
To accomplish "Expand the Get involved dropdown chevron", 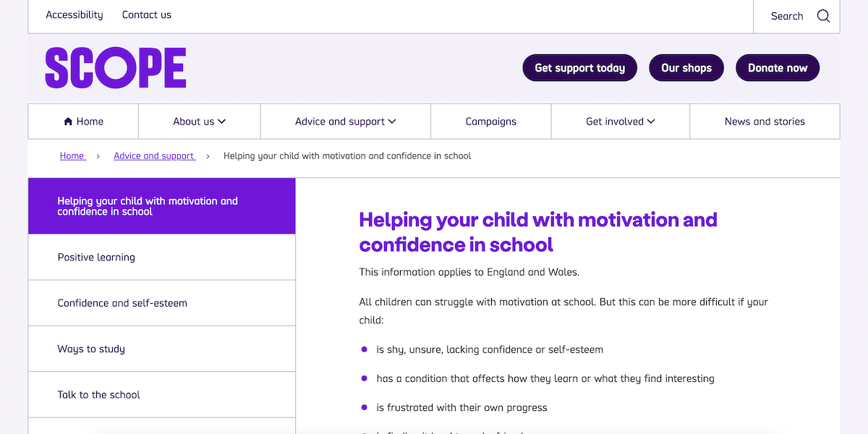I will coord(651,122).
